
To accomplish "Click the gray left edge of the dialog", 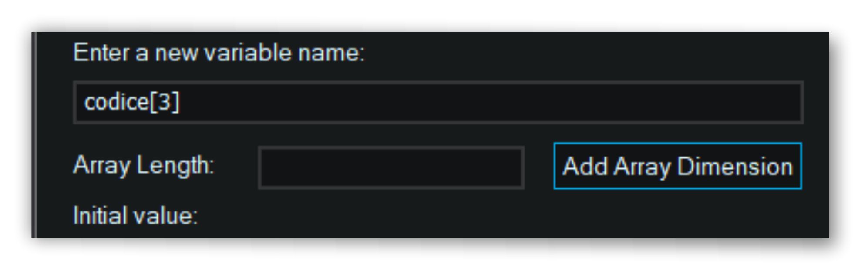I will (34, 135).
